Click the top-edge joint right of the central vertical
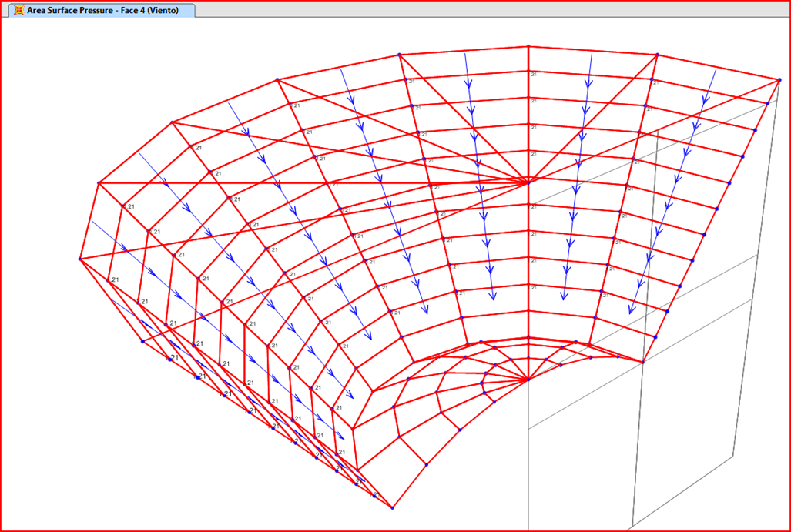The height and width of the screenshot is (532, 791). [657, 55]
